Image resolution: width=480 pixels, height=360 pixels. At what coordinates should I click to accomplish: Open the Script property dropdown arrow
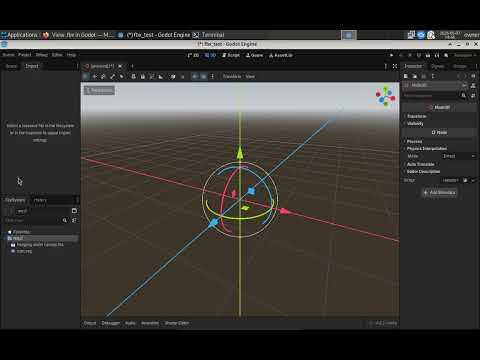(x=473, y=180)
